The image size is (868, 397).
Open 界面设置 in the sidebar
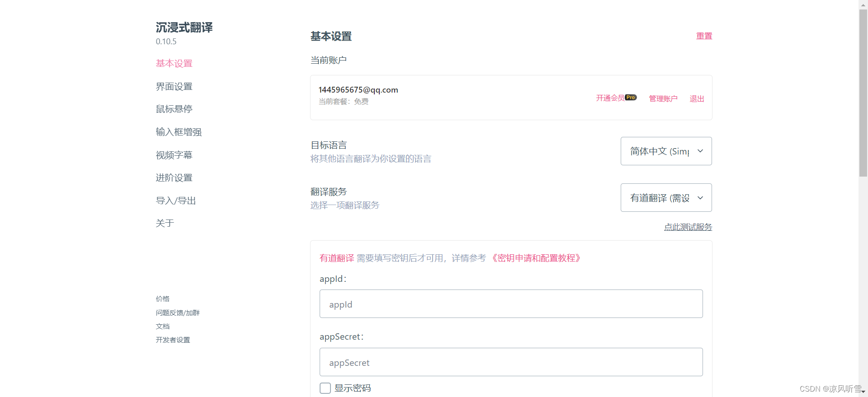tap(174, 87)
